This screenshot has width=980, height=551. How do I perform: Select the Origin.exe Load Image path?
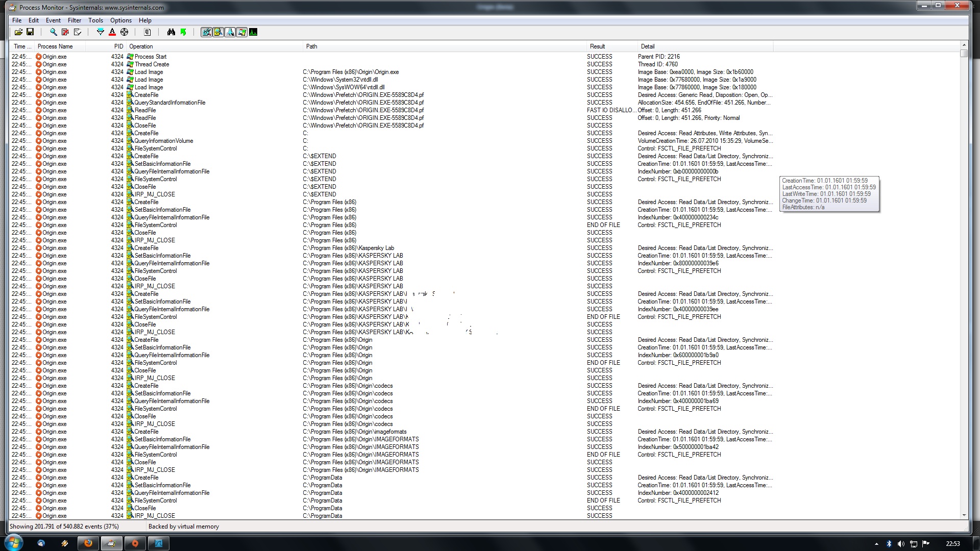351,72
